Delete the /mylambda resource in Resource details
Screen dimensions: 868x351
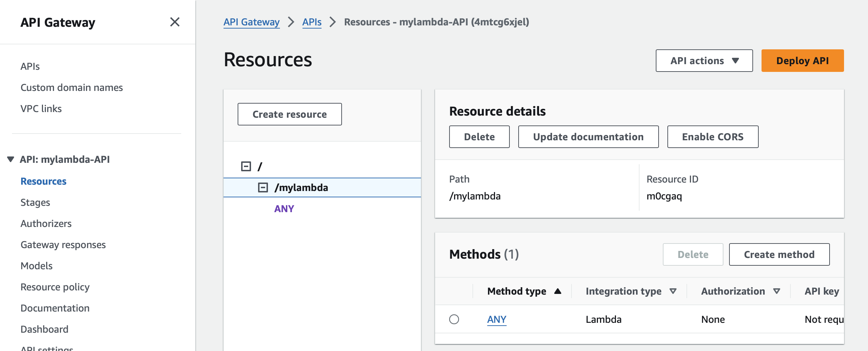coord(479,137)
